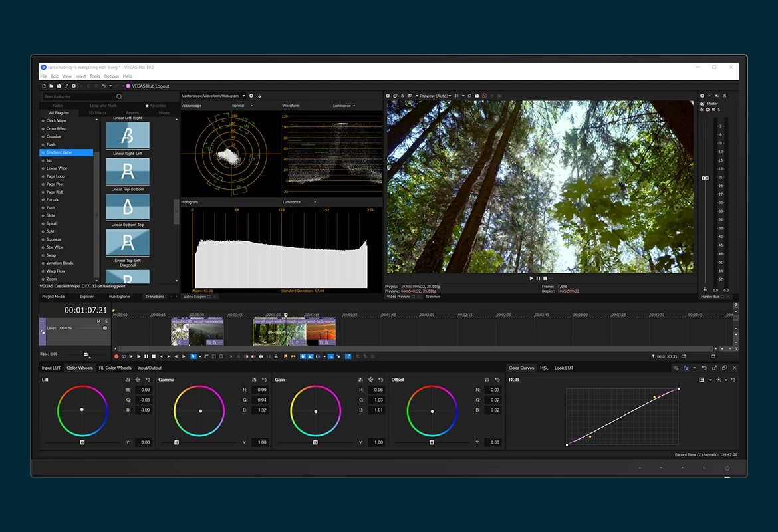Click the video scopes settings gear icon
The height and width of the screenshot is (532, 778).
point(251,96)
